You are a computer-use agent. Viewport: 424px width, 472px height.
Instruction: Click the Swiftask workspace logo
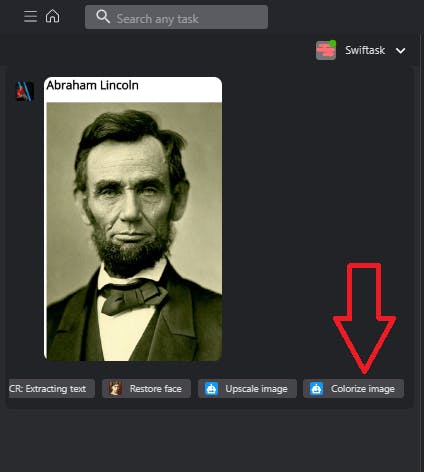click(326, 50)
